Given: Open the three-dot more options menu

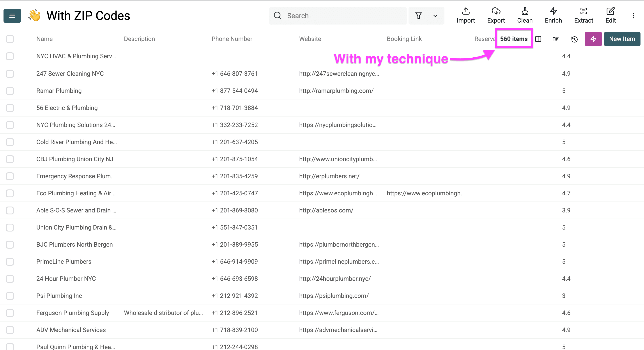Looking at the screenshot, I should [x=633, y=16].
